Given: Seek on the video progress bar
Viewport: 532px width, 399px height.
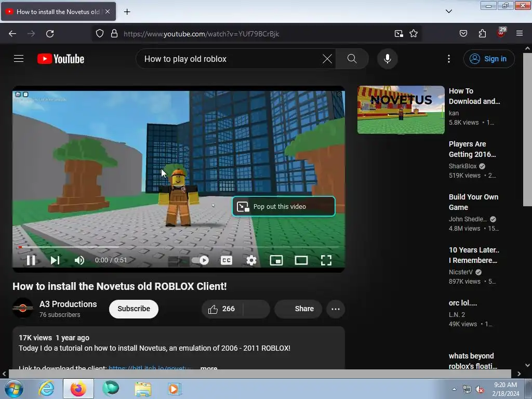Looking at the screenshot, I should click(x=179, y=247).
